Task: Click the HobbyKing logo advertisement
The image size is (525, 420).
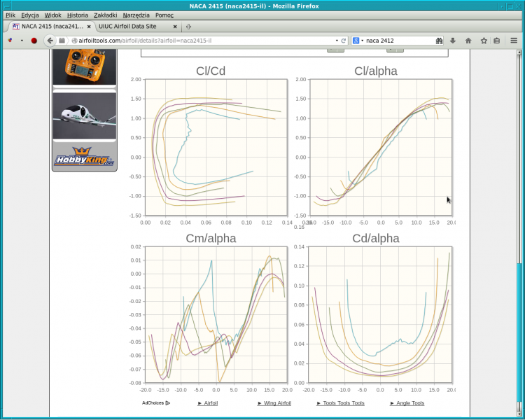Action: tap(84, 157)
